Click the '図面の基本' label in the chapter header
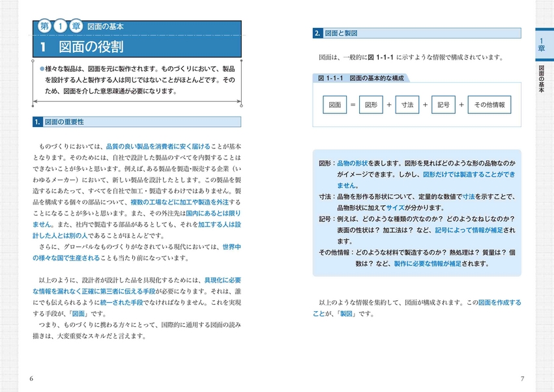Screen dimensions: 554x392 [x=106, y=27]
